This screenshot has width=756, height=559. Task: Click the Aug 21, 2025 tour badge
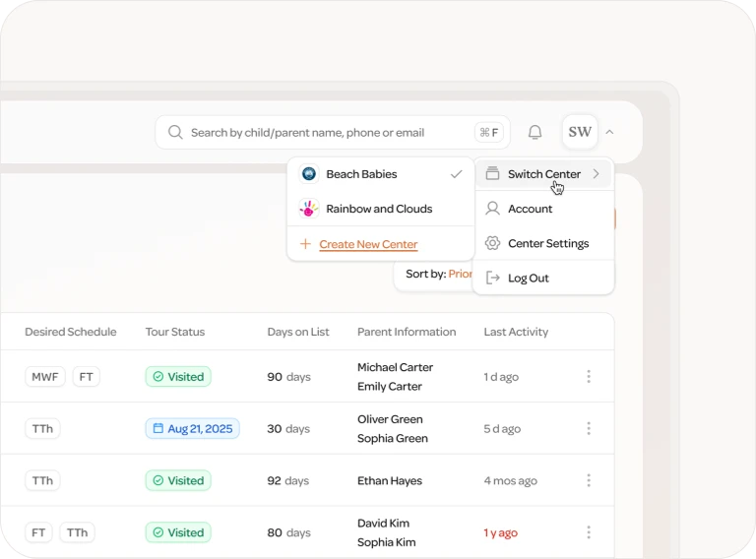192,428
